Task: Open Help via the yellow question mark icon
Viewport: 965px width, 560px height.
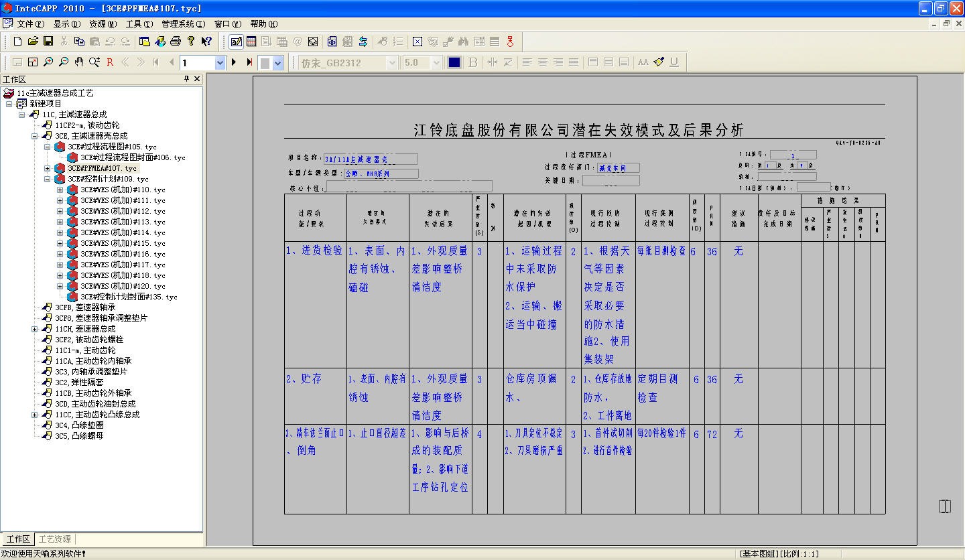Action: (x=191, y=42)
